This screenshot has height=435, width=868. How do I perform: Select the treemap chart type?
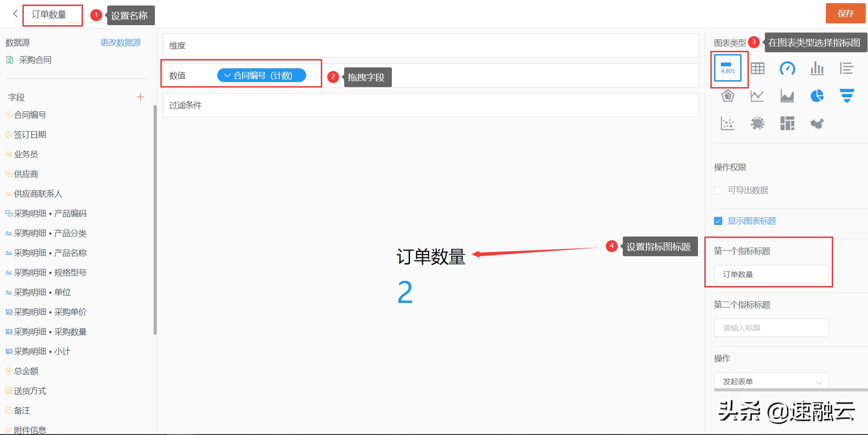coord(787,123)
